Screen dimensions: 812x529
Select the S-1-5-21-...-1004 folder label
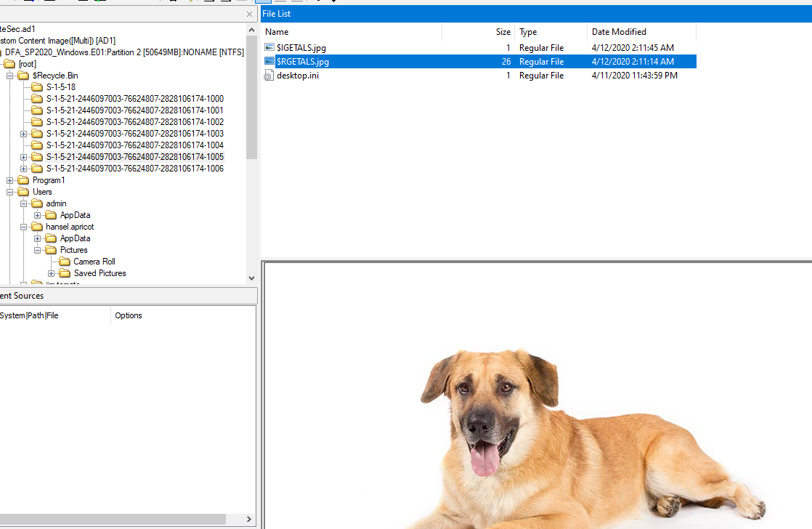[x=134, y=145]
